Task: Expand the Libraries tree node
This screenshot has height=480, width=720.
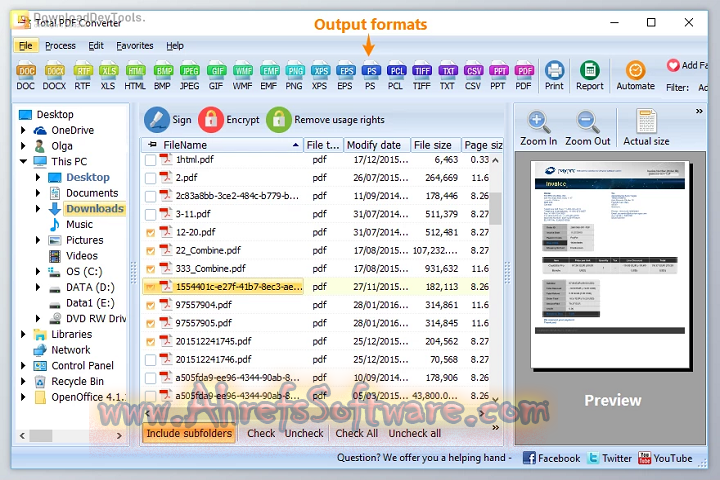Action: [x=23, y=334]
